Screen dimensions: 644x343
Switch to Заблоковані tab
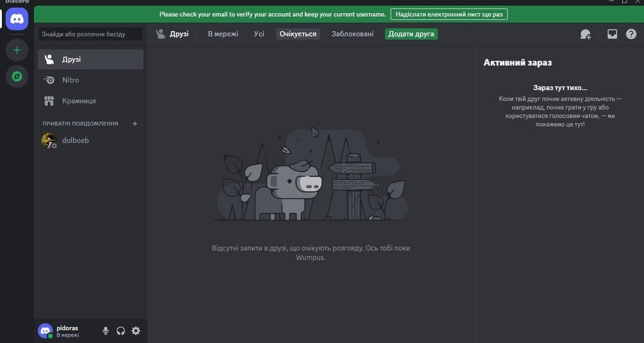coord(352,34)
